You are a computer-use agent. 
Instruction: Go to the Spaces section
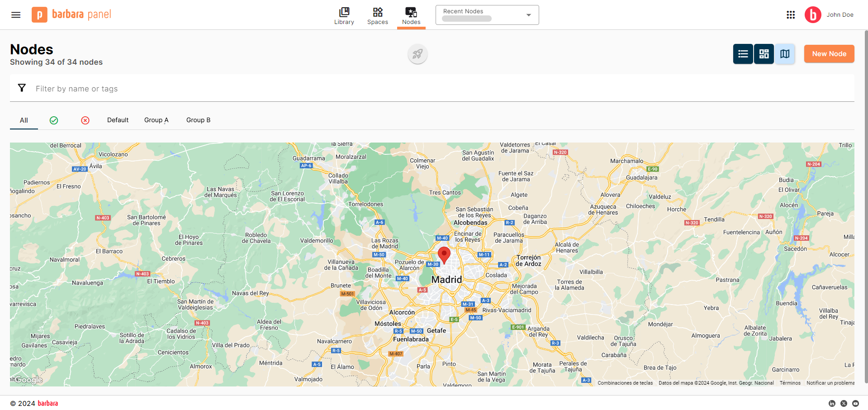point(377,15)
